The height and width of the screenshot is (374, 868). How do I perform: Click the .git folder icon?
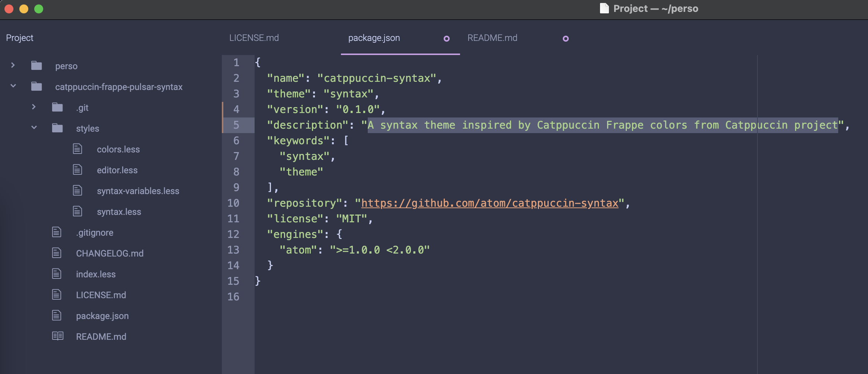pos(57,107)
